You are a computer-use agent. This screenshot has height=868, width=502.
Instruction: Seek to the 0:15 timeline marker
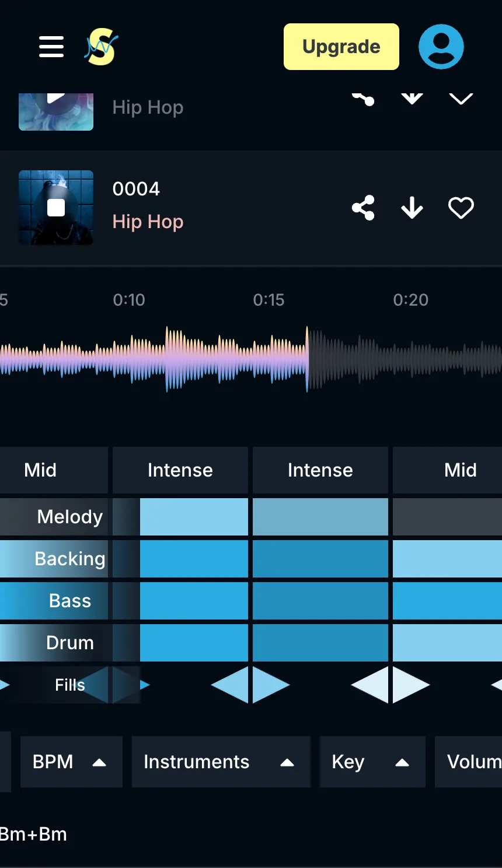[x=269, y=300]
